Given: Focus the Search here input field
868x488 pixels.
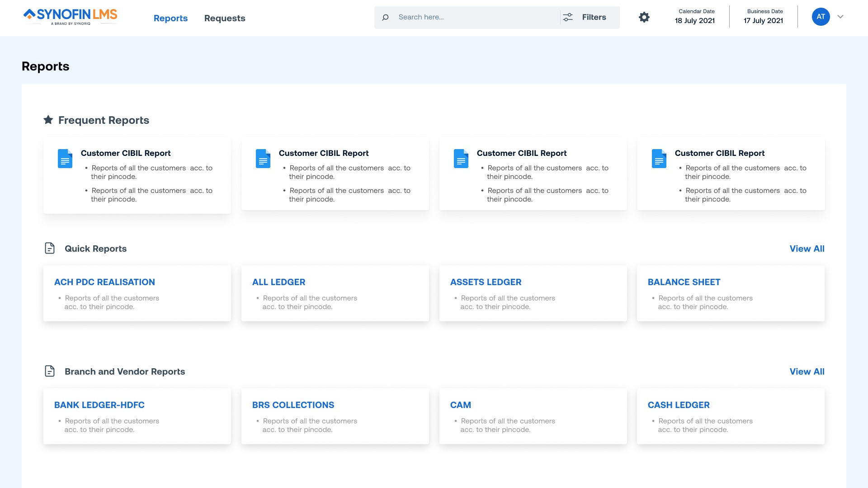Looking at the screenshot, I should point(475,17).
